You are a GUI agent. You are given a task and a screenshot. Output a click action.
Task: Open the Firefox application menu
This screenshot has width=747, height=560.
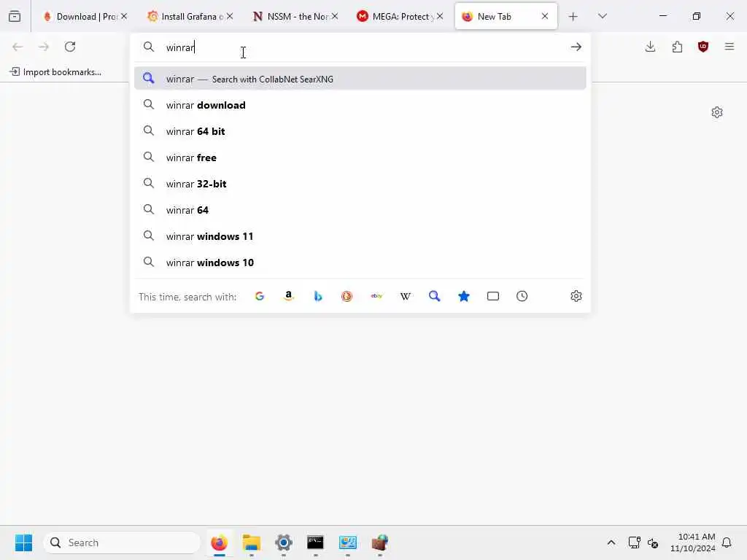(729, 47)
